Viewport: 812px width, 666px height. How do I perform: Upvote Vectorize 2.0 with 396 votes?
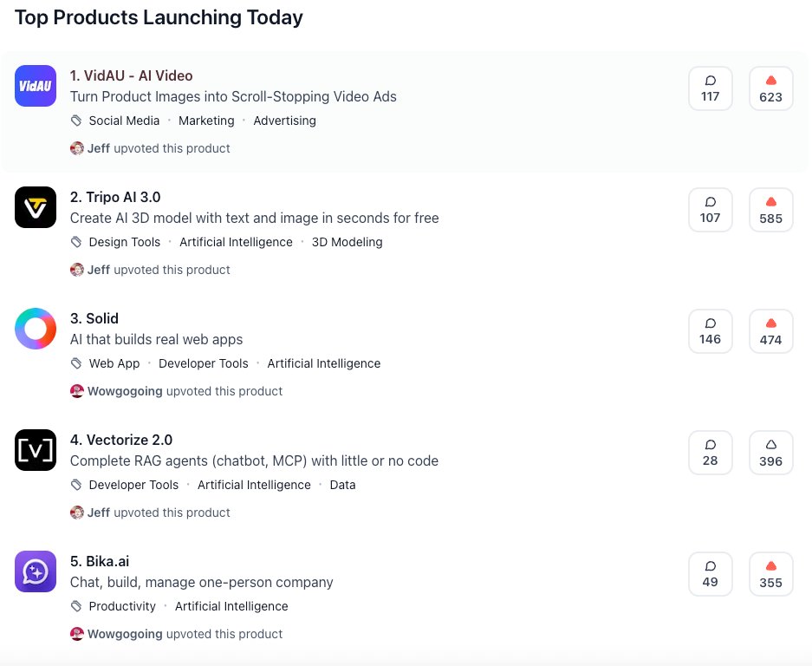(x=770, y=453)
